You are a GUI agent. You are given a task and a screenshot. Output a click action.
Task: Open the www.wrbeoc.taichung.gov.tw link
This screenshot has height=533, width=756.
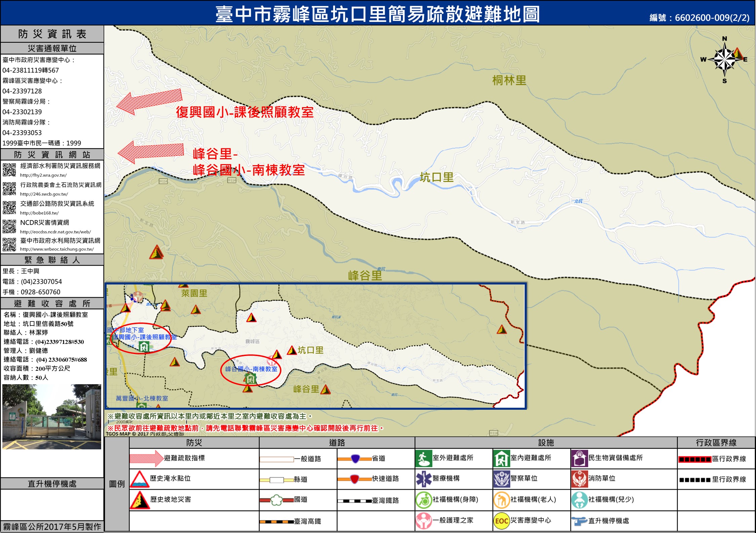(x=57, y=249)
